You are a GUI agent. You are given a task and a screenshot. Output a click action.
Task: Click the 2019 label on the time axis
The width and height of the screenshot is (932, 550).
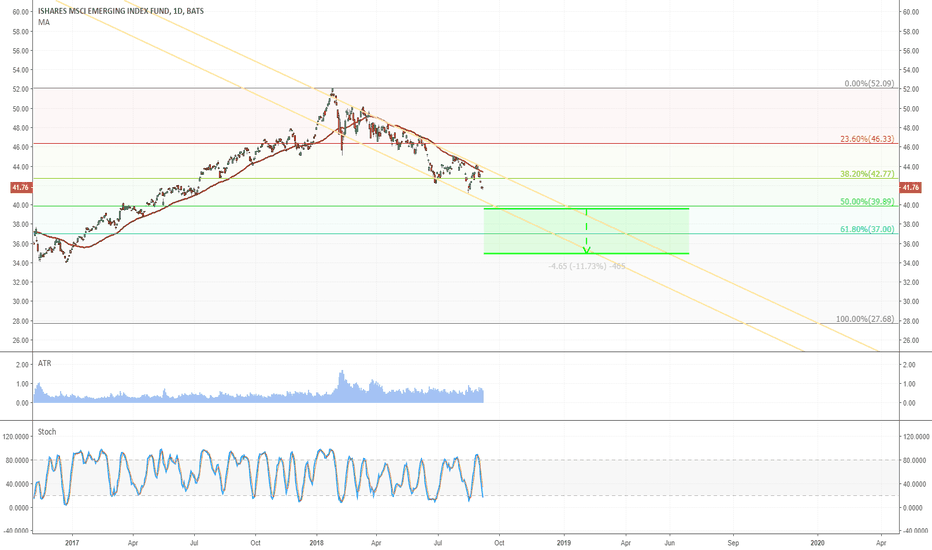tap(564, 543)
